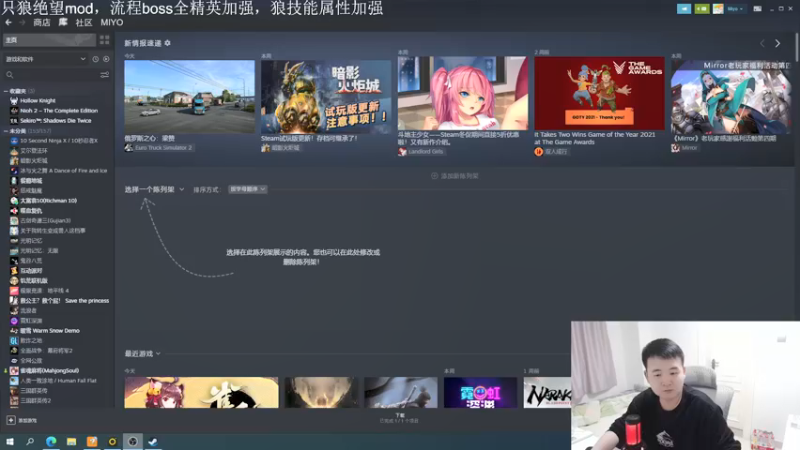Open 暗影火炬城 news thumbnail
This screenshot has width=800, height=450.
(x=326, y=97)
